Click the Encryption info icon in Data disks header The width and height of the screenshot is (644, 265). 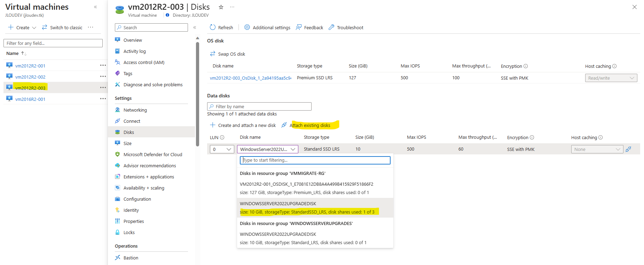(532, 137)
